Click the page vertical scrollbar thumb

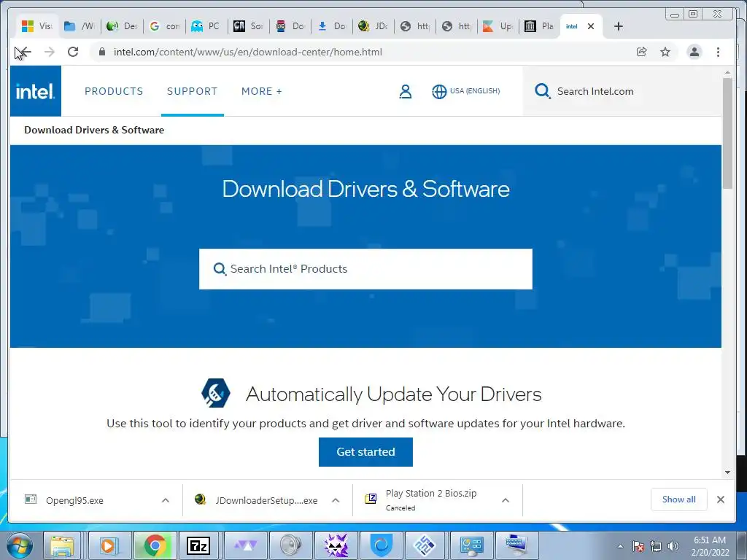pyautogui.click(x=727, y=133)
